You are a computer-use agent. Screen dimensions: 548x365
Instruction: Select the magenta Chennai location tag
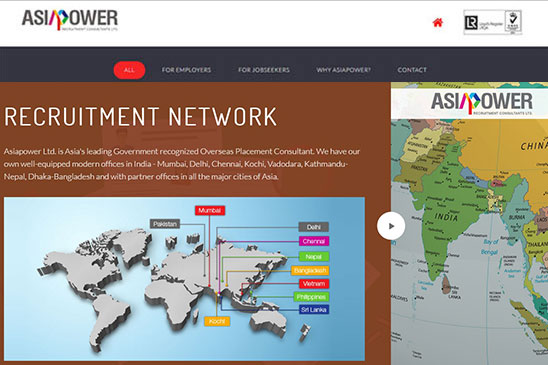[314, 241]
